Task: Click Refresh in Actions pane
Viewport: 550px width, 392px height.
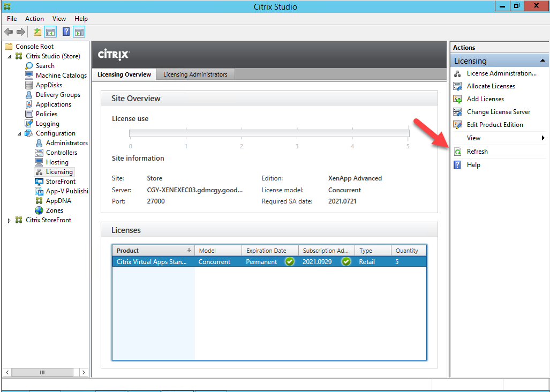Action: pos(477,152)
